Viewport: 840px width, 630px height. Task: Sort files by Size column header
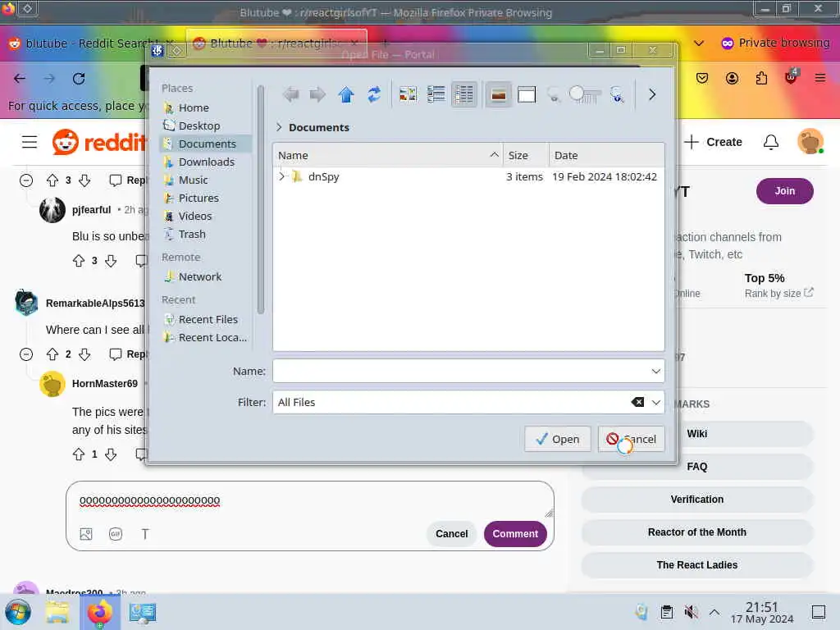click(526, 155)
